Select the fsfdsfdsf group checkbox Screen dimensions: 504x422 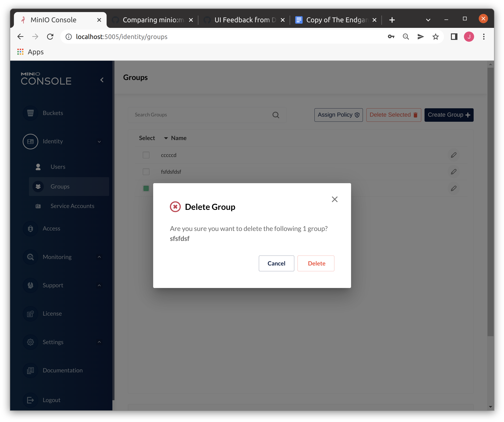146,172
